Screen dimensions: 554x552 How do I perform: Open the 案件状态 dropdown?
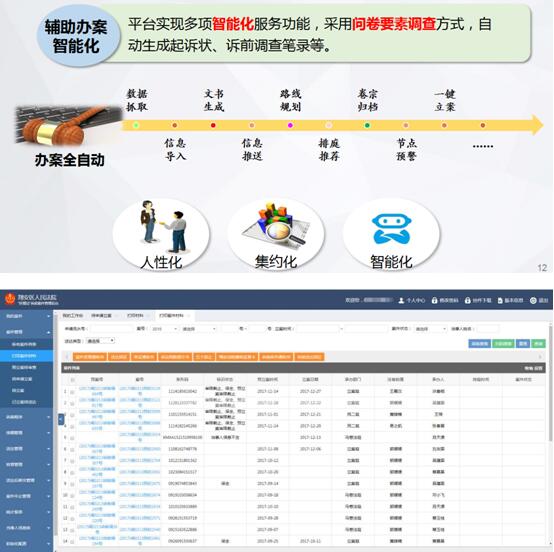point(430,329)
